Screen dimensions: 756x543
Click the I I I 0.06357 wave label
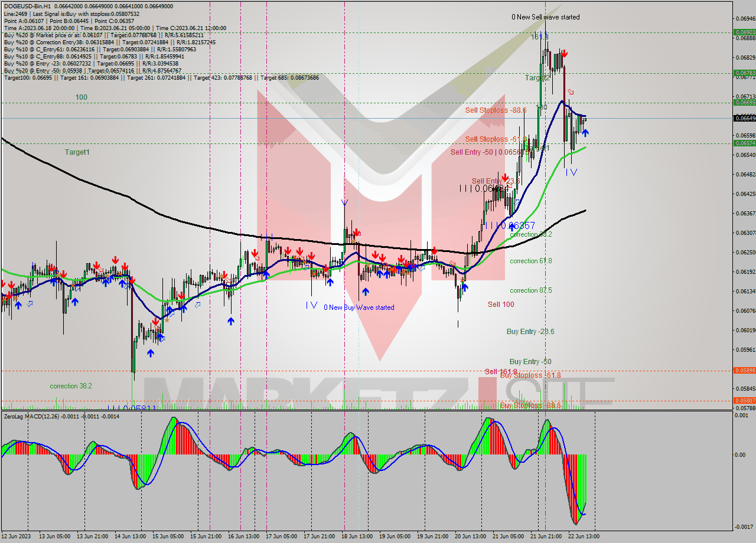[510, 226]
